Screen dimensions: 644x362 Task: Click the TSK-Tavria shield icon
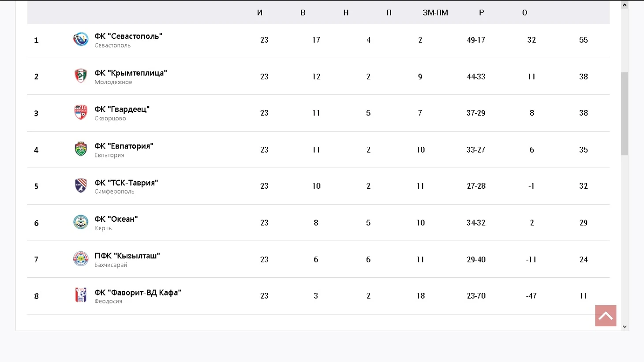tap(81, 186)
